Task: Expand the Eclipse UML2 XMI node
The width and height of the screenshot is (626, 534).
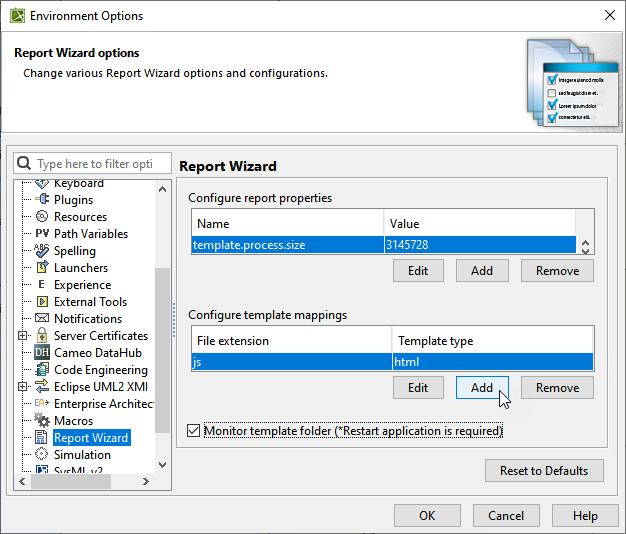Action: click(x=23, y=387)
